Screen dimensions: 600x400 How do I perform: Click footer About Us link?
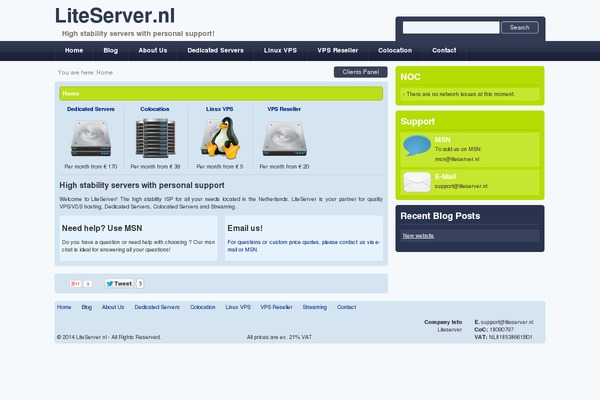coord(113,307)
